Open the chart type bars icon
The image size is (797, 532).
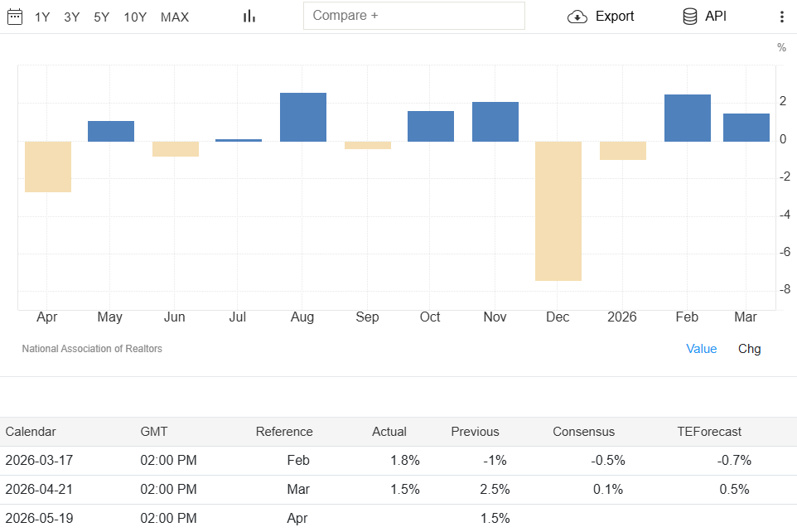[x=249, y=17]
